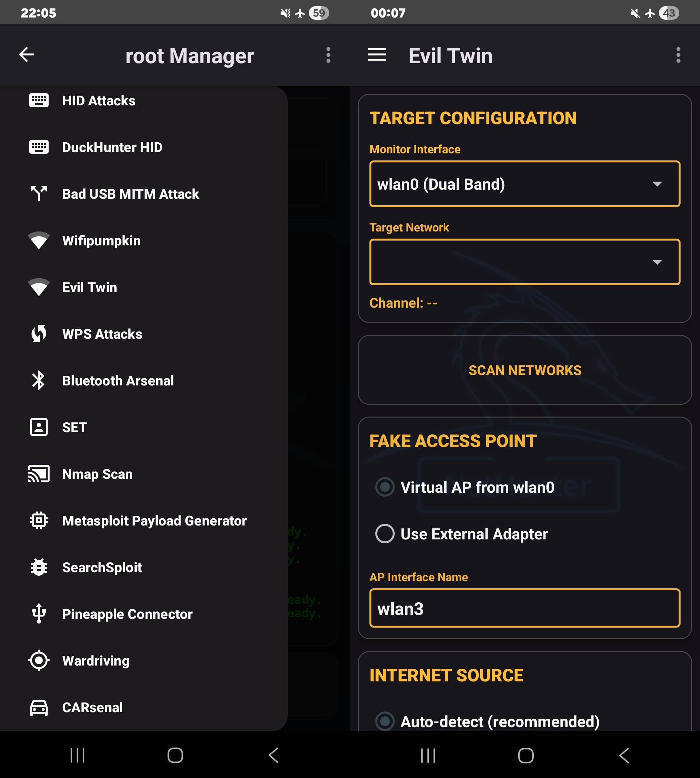This screenshot has width=700, height=778.
Task: Open the overflow menu in root Manager
Action: point(328,55)
